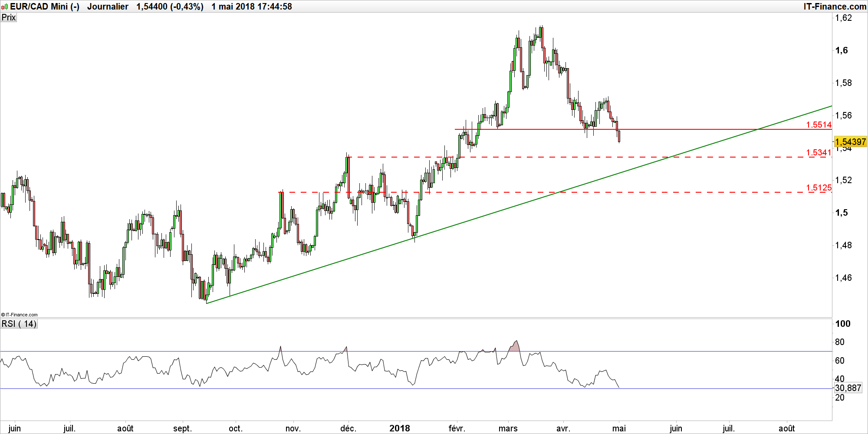The width and height of the screenshot is (868, 434).
Task: Click the 1,52 price axis label
Action: click(844, 180)
